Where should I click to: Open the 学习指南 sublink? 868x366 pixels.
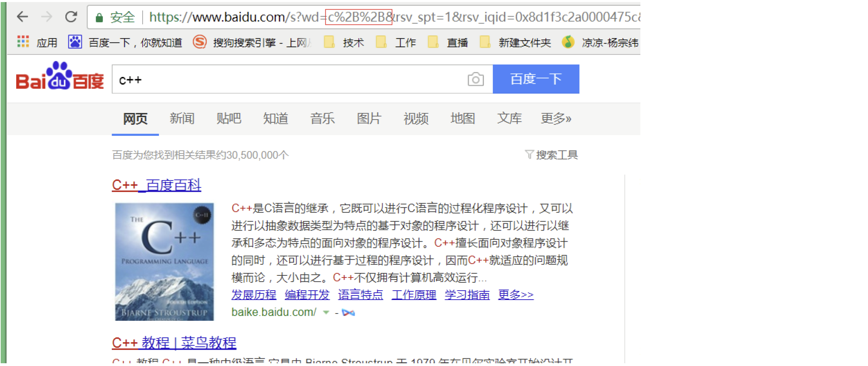tap(468, 295)
